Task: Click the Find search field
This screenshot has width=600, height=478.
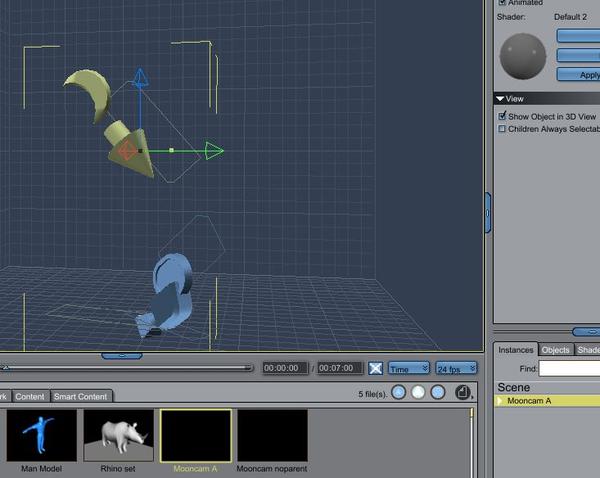Action: 569,369
